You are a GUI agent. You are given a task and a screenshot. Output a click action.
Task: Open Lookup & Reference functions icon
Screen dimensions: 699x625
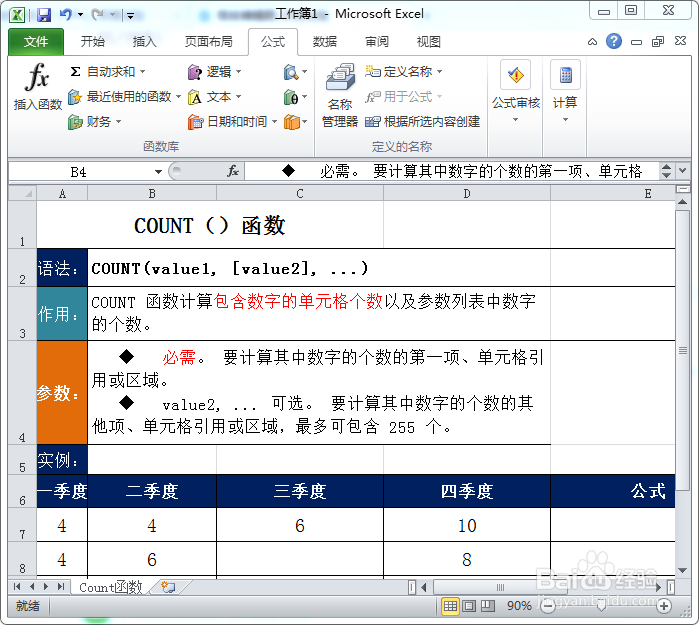click(x=291, y=71)
